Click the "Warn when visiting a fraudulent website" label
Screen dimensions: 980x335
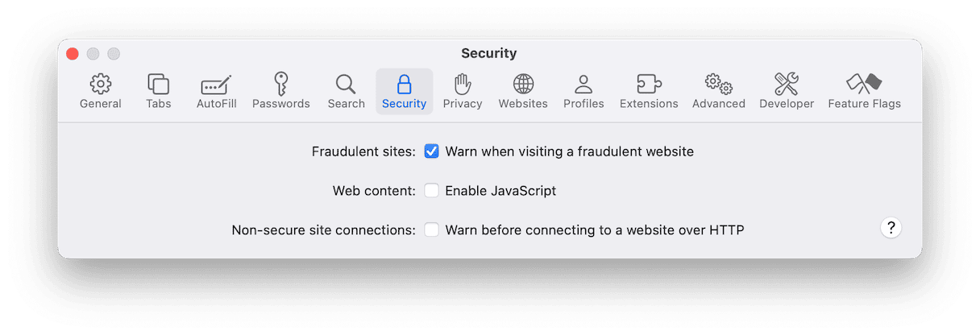click(x=569, y=151)
